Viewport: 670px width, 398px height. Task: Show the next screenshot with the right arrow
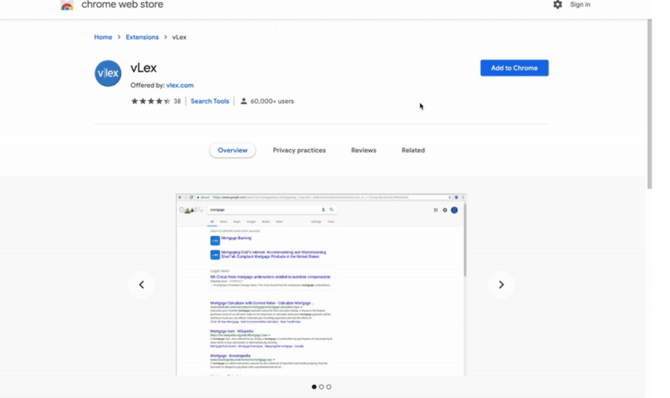tap(501, 285)
